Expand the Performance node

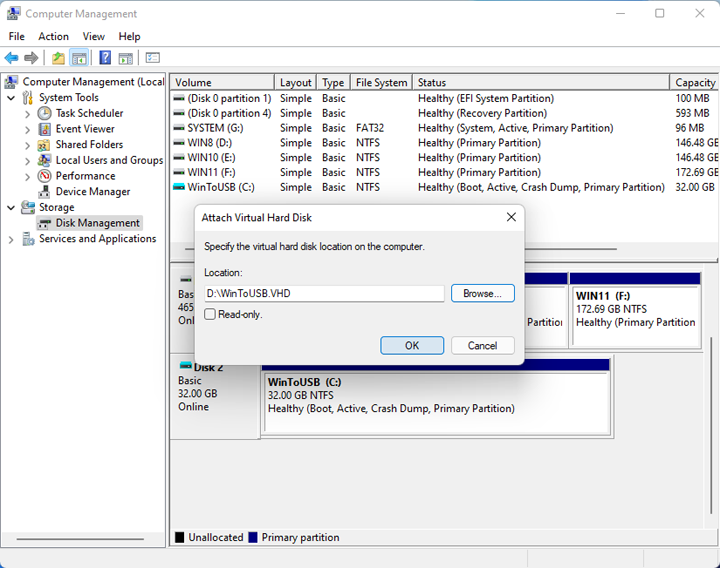click(x=28, y=177)
